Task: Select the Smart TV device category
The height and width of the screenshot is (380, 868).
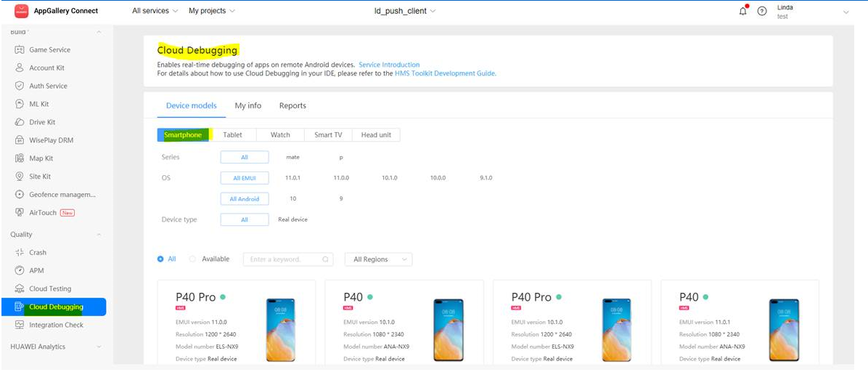Action: coord(329,135)
